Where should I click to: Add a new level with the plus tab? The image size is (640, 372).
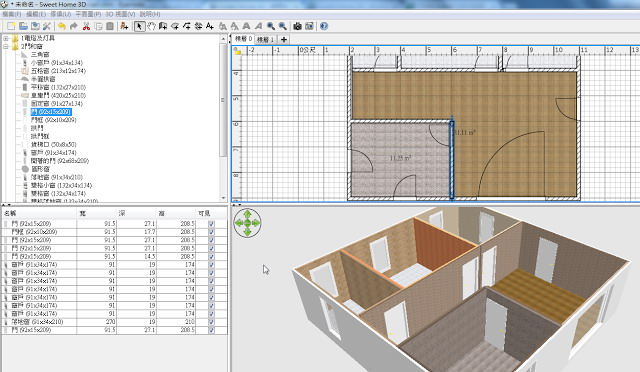click(284, 40)
